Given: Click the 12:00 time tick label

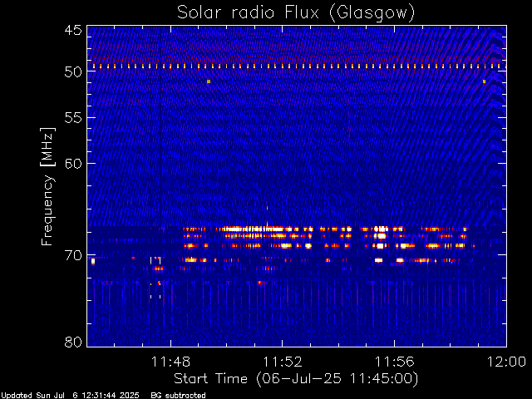Looking at the screenshot, I should [x=506, y=362].
